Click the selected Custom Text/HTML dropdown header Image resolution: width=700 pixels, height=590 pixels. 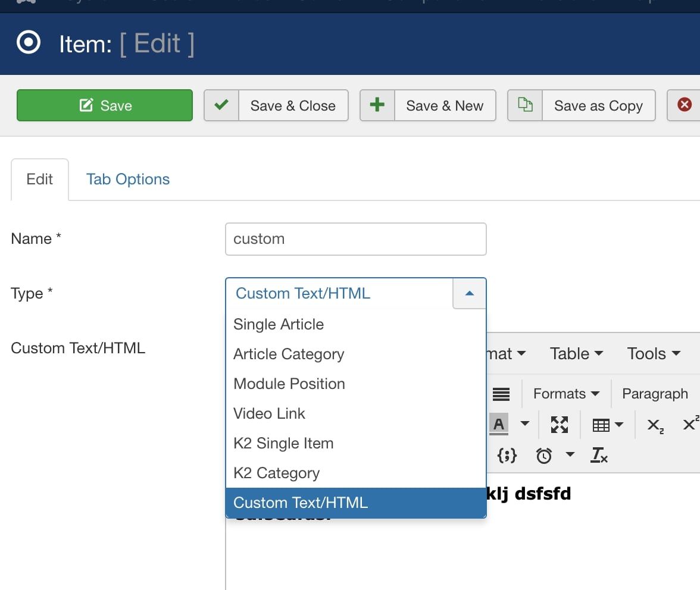[x=339, y=293]
